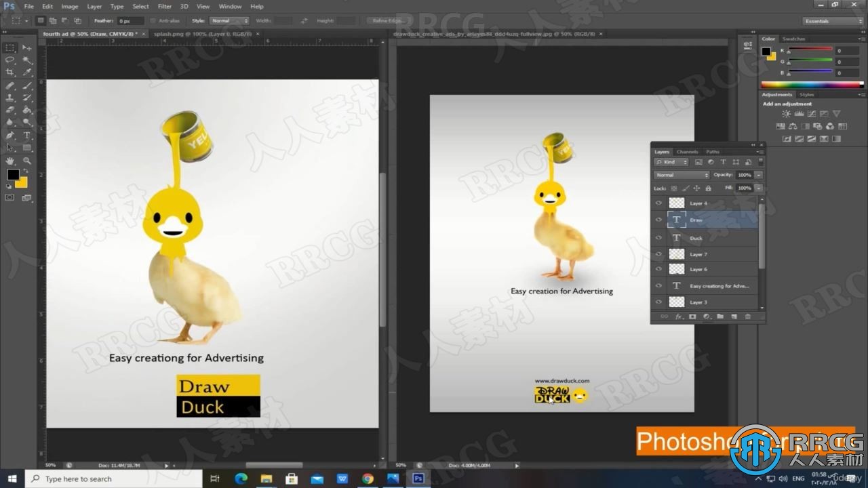Select the Eraser tool
This screenshot has height=488, width=868.
[10, 110]
